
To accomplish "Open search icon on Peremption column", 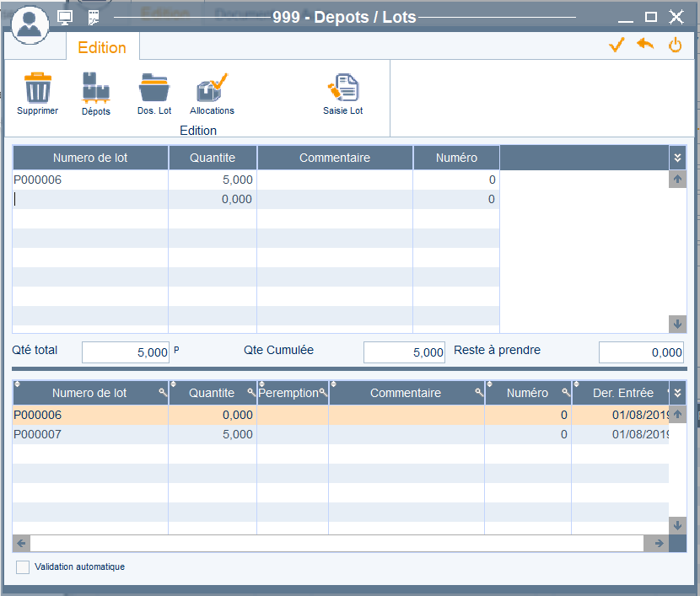I will click(x=323, y=393).
